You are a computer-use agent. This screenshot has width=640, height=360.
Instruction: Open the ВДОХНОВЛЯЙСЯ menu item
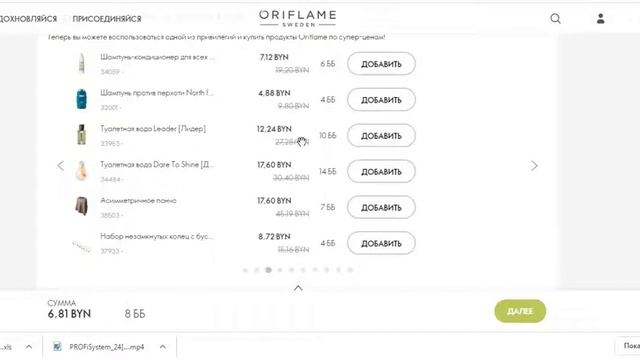coord(28,19)
